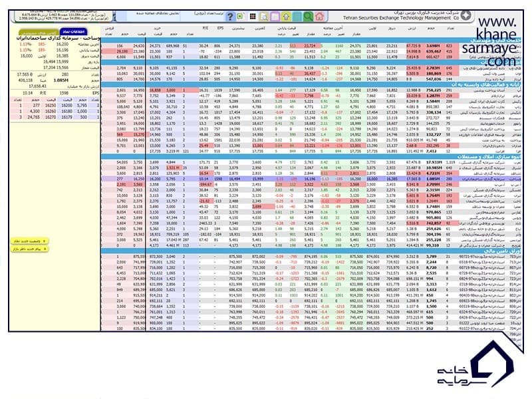Click the 10.14 P/E value in info panel
532x399 pixels.
pos(27,93)
